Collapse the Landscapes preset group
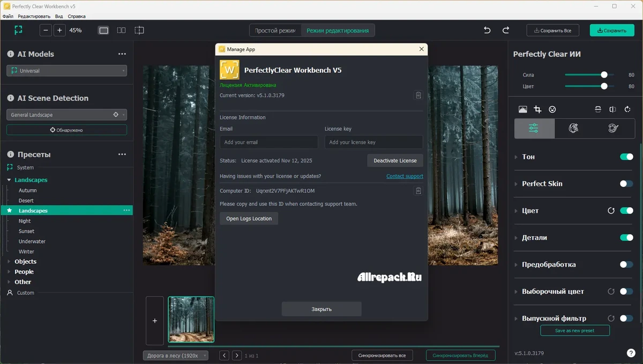The height and width of the screenshot is (364, 643). point(9,180)
